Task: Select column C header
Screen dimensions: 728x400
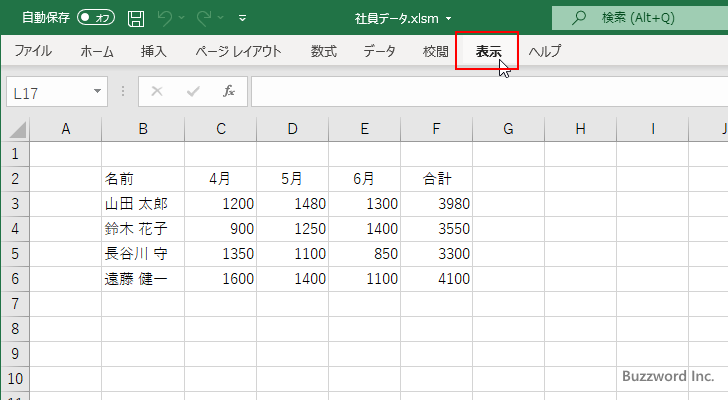Action: point(221,129)
